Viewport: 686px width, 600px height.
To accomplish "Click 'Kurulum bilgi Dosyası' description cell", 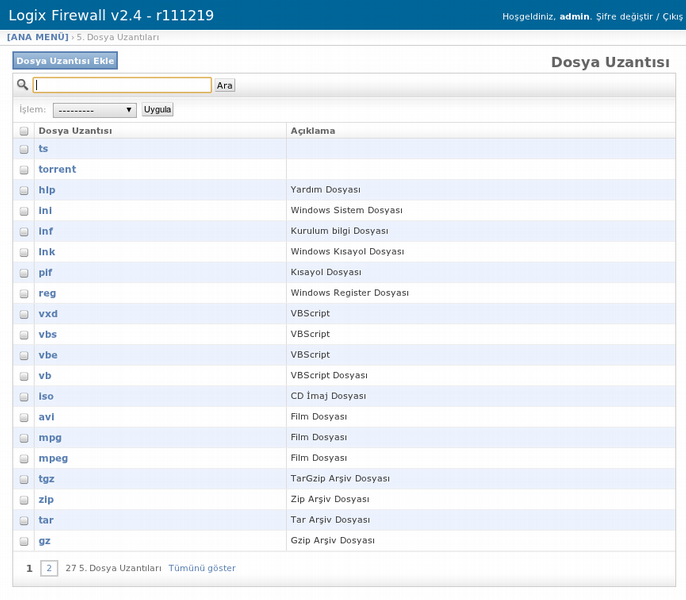I will pos(340,231).
